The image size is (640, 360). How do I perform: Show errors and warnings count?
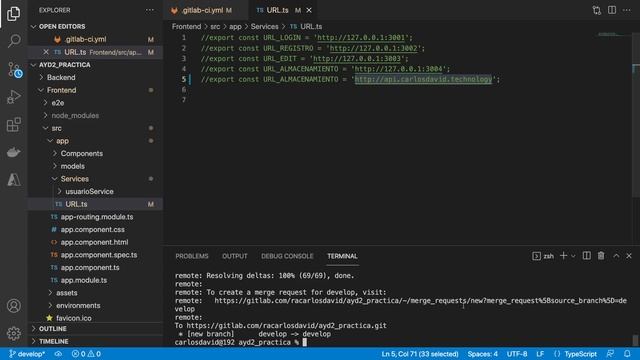point(86,354)
